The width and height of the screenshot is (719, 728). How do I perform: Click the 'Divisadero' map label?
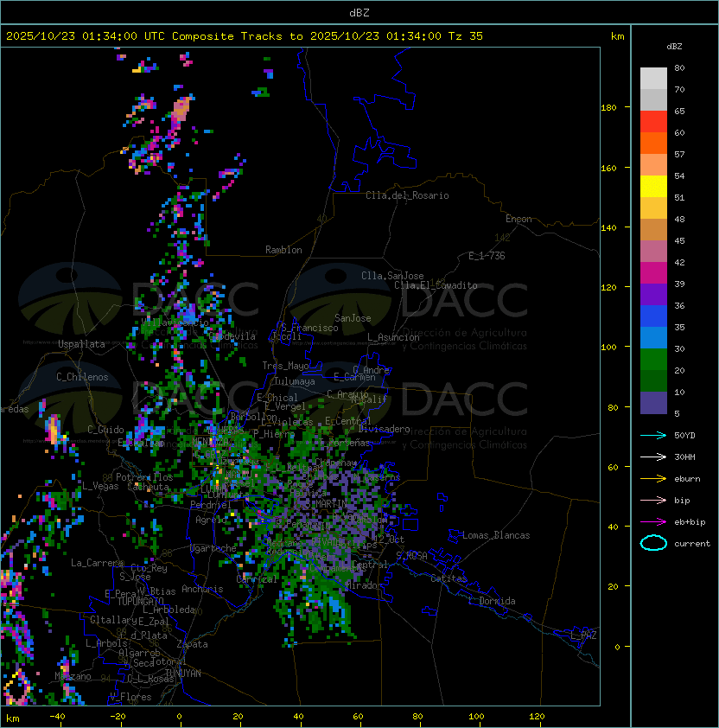385,429
